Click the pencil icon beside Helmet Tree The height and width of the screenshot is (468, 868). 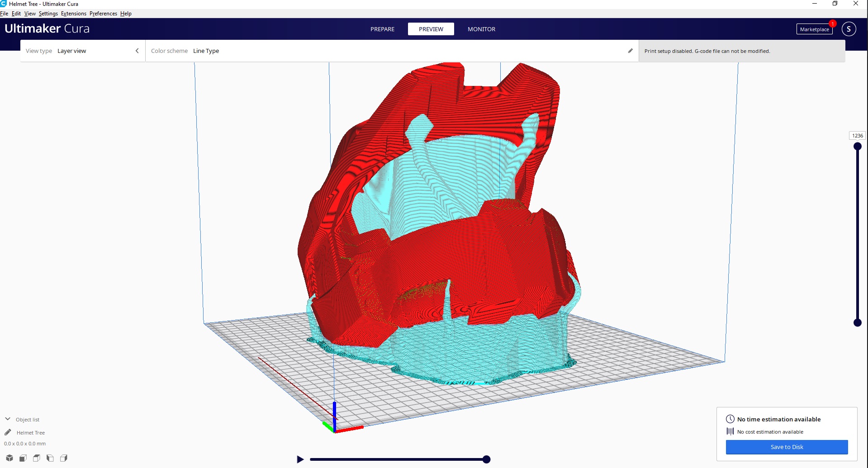pos(8,432)
